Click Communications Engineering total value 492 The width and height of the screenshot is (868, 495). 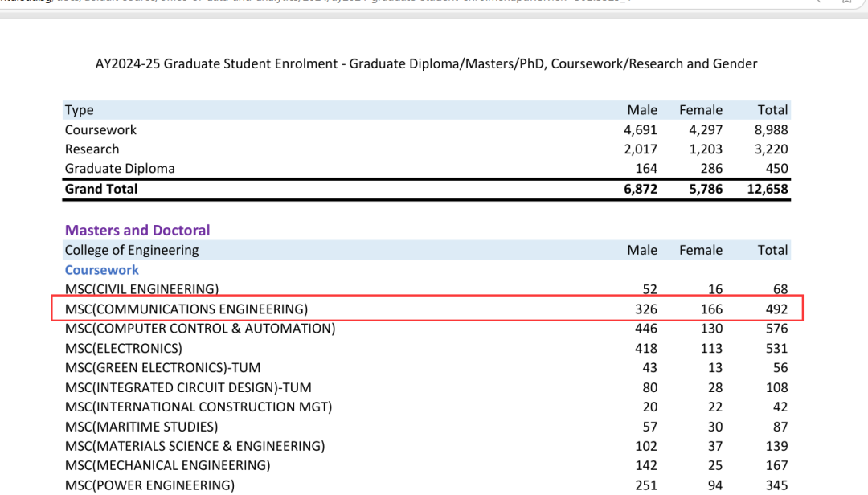tap(776, 309)
